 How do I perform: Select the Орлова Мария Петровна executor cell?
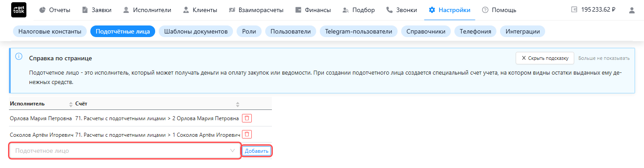(41, 118)
